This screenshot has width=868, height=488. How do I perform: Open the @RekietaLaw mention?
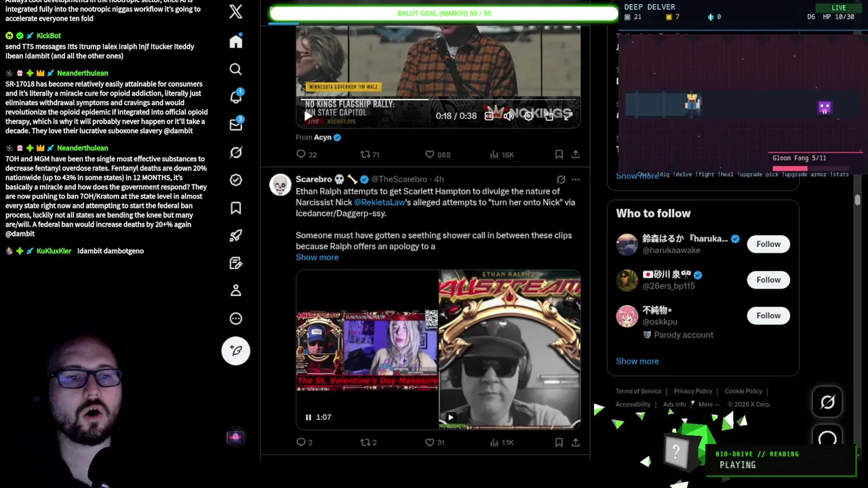379,202
